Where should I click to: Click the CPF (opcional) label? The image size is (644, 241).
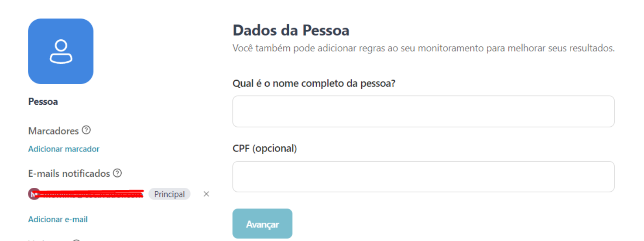[265, 148]
